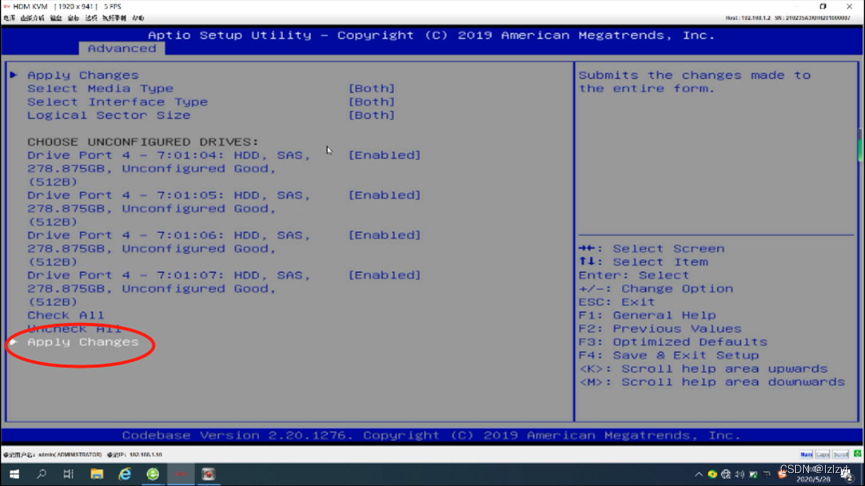Click 'CHOOSE UNCONFIGURED DRIVES:' heading
This screenshot has height=486, width=865.
tap(143, 142)
